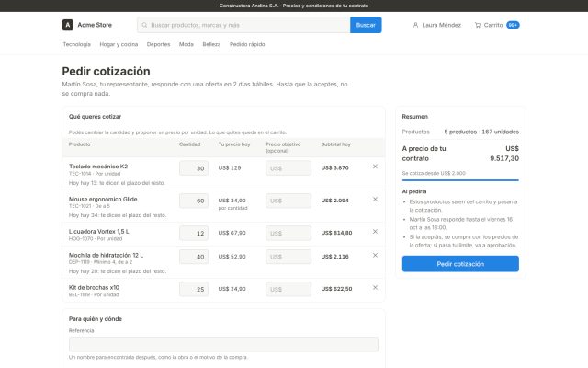Set target price for Licuadora Vortex
Screen dimensions: 588x368
point(288,233)
